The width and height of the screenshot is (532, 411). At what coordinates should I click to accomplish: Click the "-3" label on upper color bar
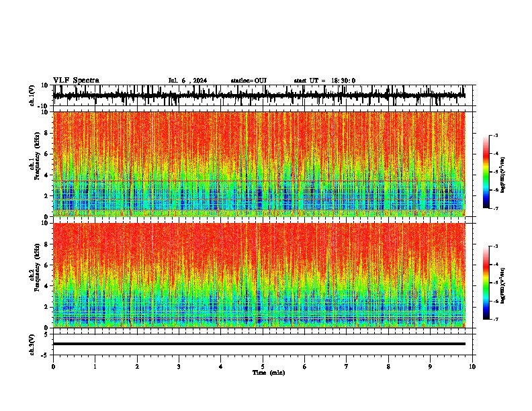pos(496,135)
